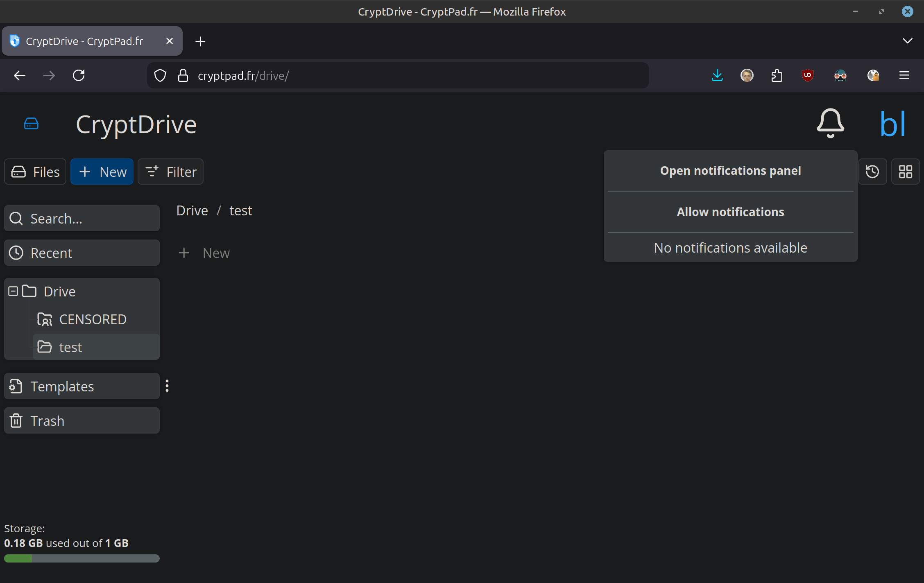Click Allow notifications entry

tap(730, 212)
